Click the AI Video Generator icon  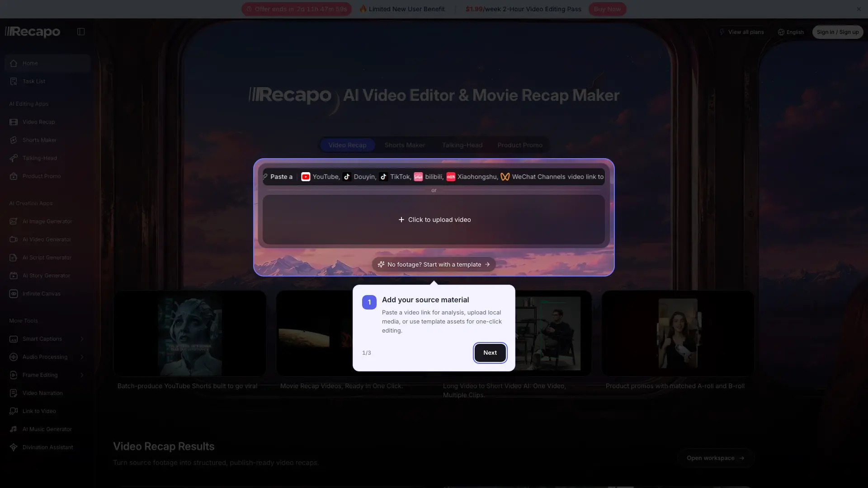[14, 239]
